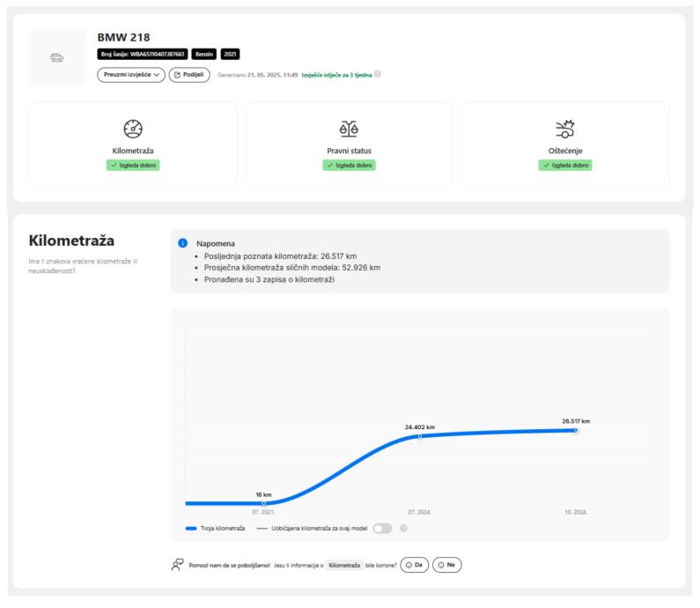The height and width of the screenshot is (608, 700).
Task: Click the 26.517 km data point
Action: [576, 430]
